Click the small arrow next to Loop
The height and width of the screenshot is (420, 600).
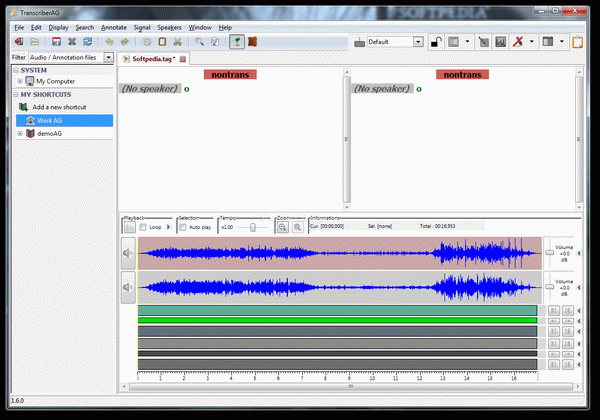[x=168, y=227]
